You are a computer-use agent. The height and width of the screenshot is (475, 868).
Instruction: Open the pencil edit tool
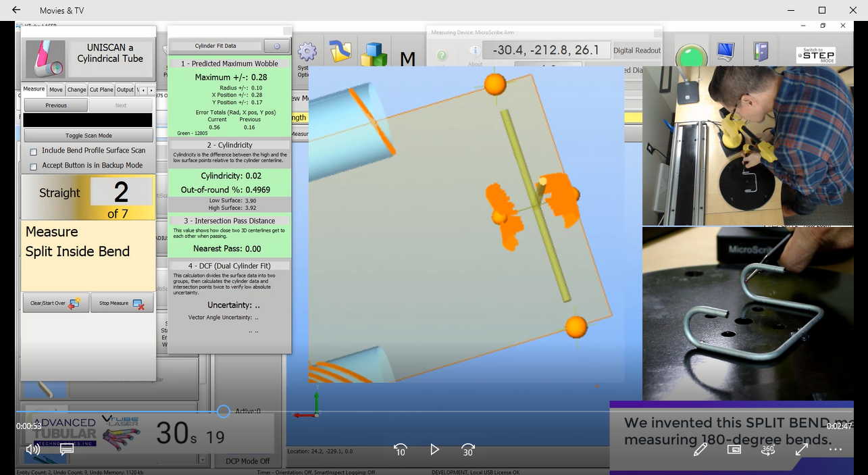point(700,449)
